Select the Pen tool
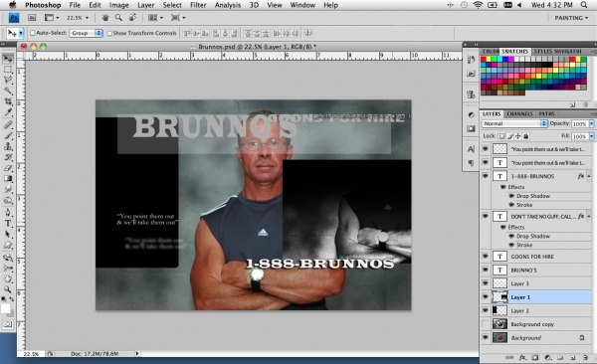 tap(8, 213)
